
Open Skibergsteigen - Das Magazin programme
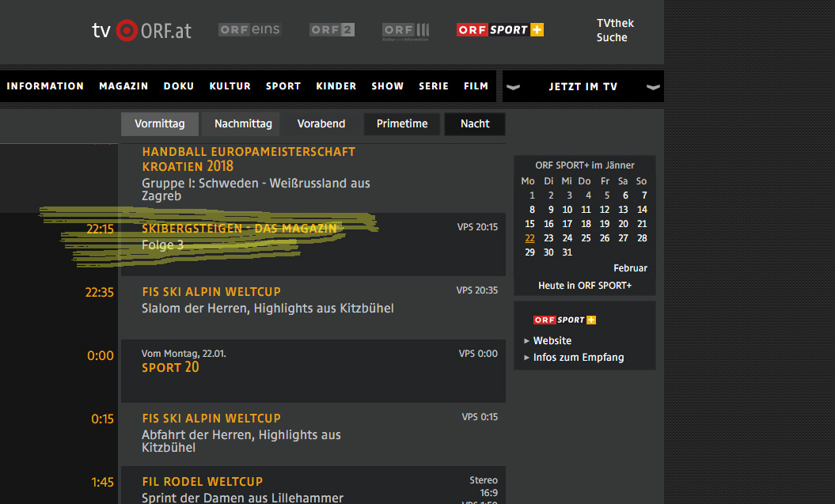click(240, 229)
